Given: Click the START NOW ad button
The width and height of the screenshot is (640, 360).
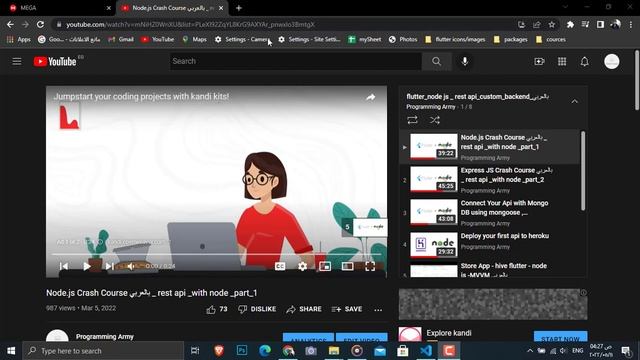Looking at the screenshot, I should 560,337.
